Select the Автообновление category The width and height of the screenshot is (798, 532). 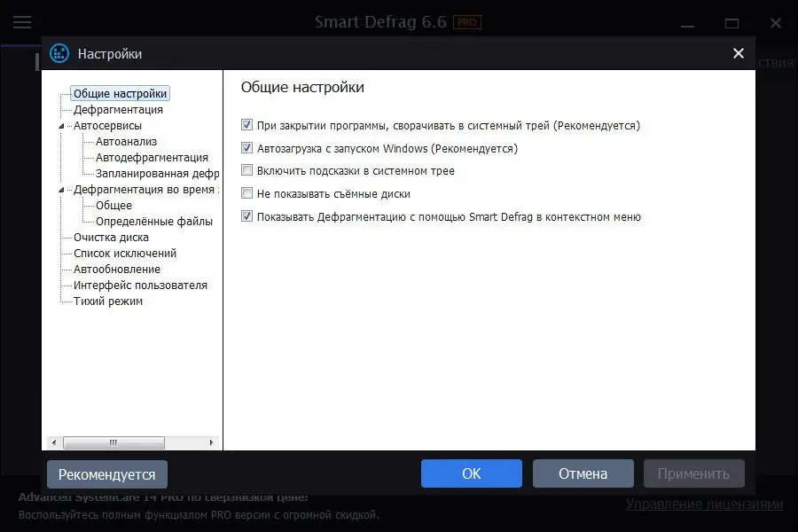117,269
